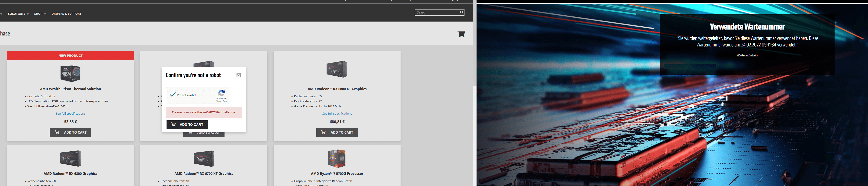Click the NEW PRODUCT banner
868x186 pixels.
pos(70,56)
